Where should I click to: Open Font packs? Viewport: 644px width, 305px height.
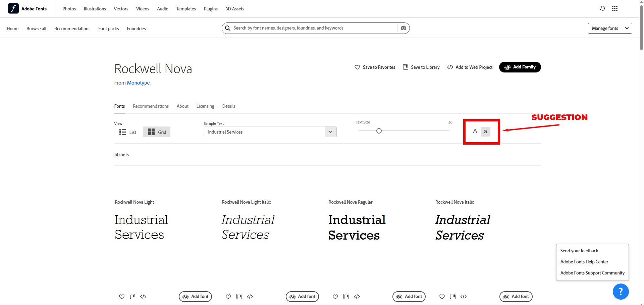click(109, 29)
